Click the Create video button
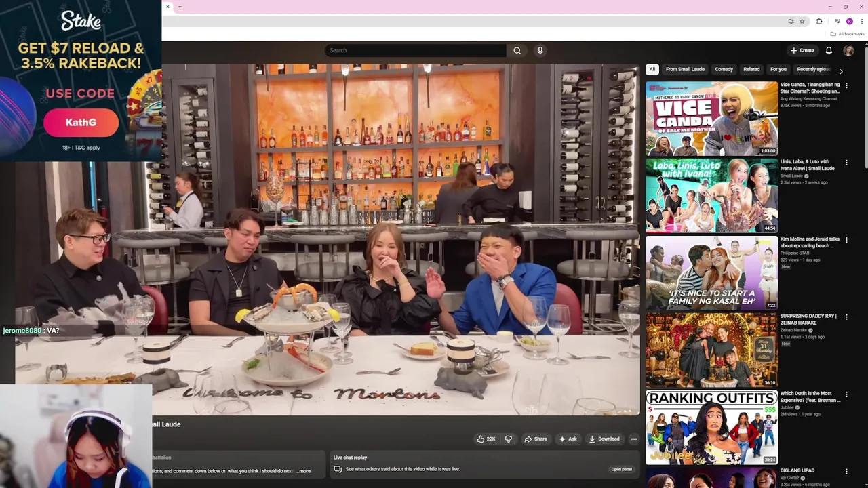The image size is (868, 488). (x=802, y=50)
